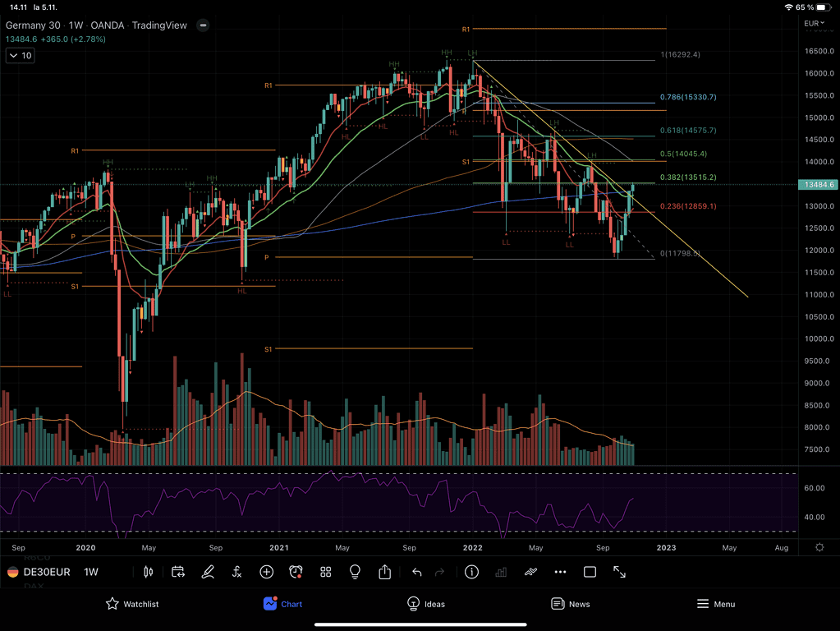Open the layout grid templates icon

[x=325, y=572]
